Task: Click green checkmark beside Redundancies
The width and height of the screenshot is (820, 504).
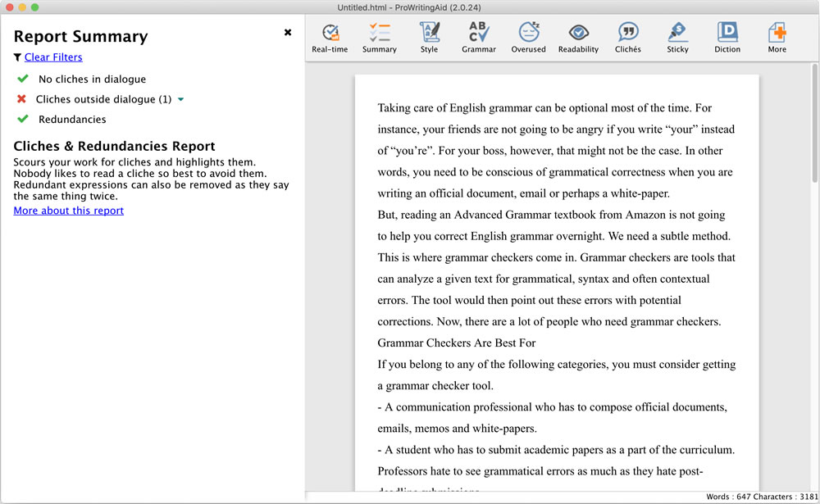Action: (22, 119)
